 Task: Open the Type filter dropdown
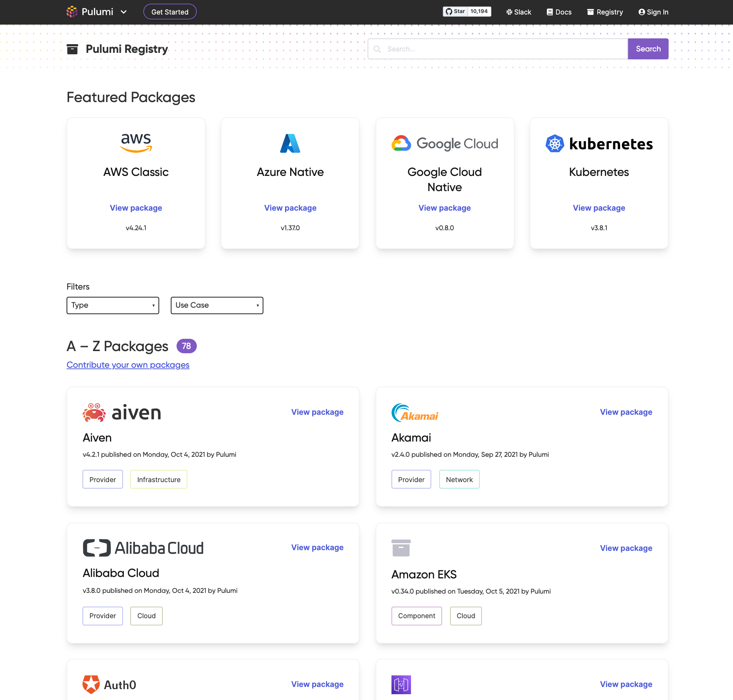tap(113, 305)
